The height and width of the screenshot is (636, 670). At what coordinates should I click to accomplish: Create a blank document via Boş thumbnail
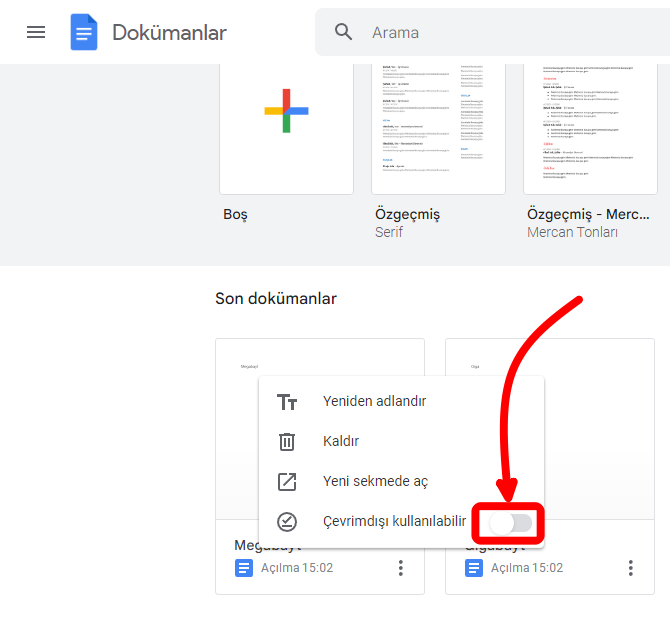(286, 125)
